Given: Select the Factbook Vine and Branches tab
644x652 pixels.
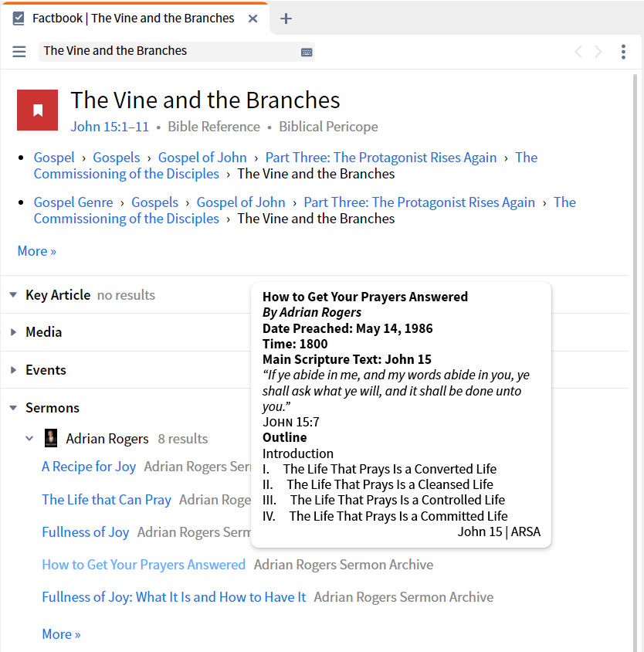Looking at the screenshot, I should click(x=134, y=19).
